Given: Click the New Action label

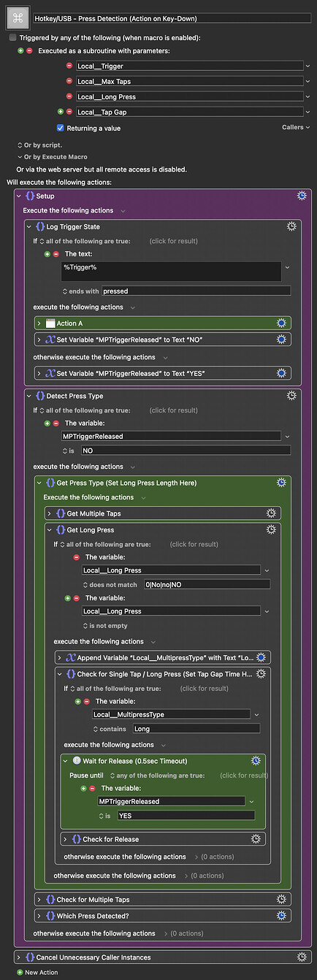Looking at the screenshot, I should point(42,972).
